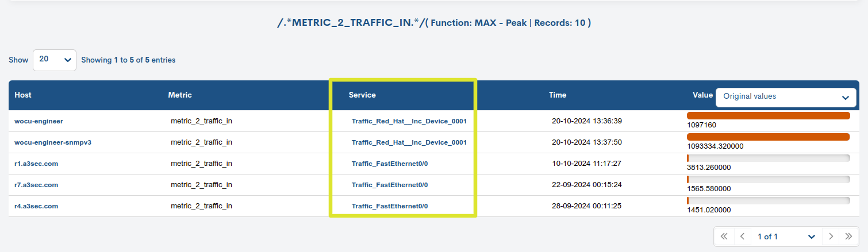
Task: Click the value bar for 1451.020000
Action: tap(768, 200)
